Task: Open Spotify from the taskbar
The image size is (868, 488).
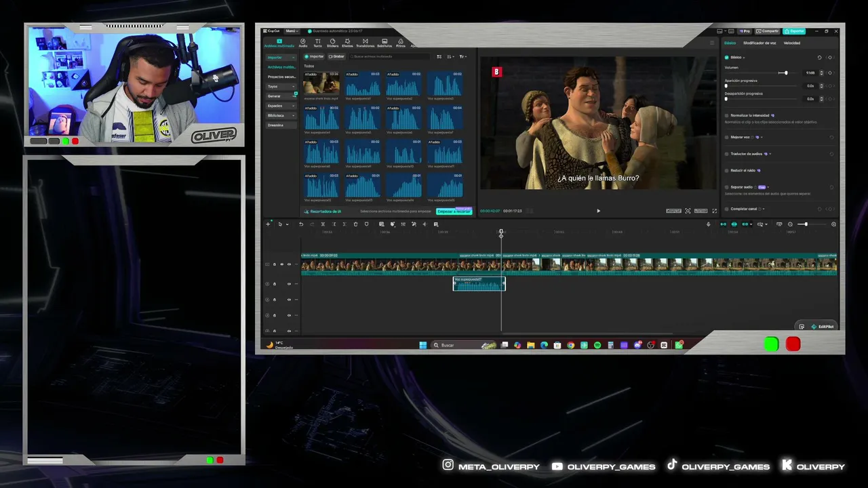Action: tap(597, 345)
